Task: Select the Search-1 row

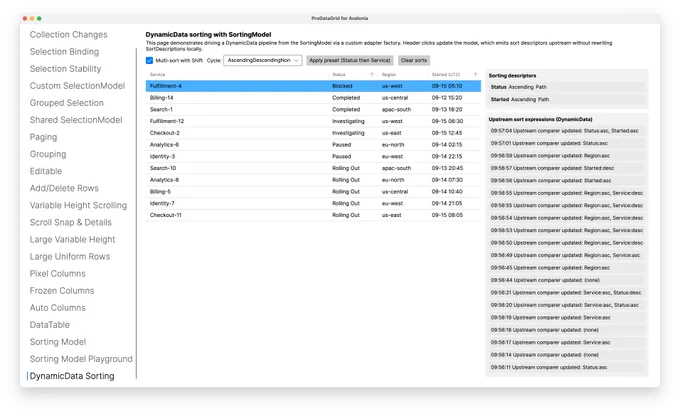Action: (x=314, y=109)
